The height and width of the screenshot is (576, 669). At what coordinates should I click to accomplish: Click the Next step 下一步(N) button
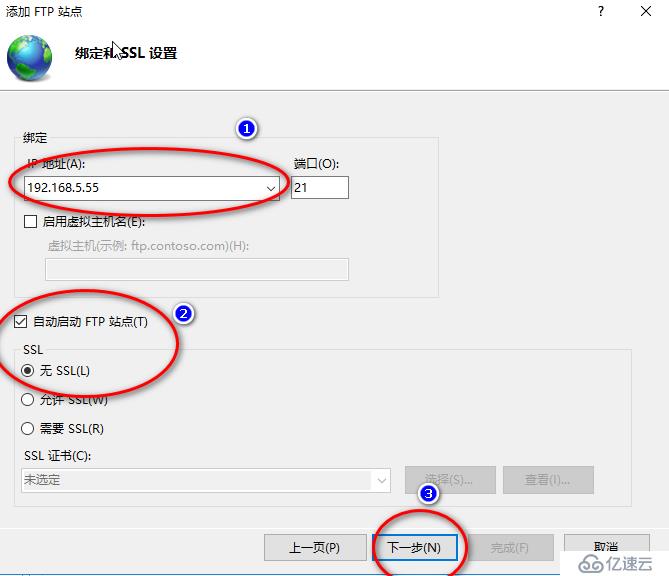pyautogui.click(x=415, y=547)
